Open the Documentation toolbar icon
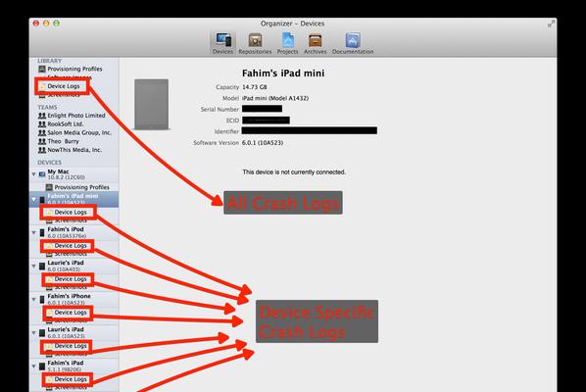 point(353,43)
